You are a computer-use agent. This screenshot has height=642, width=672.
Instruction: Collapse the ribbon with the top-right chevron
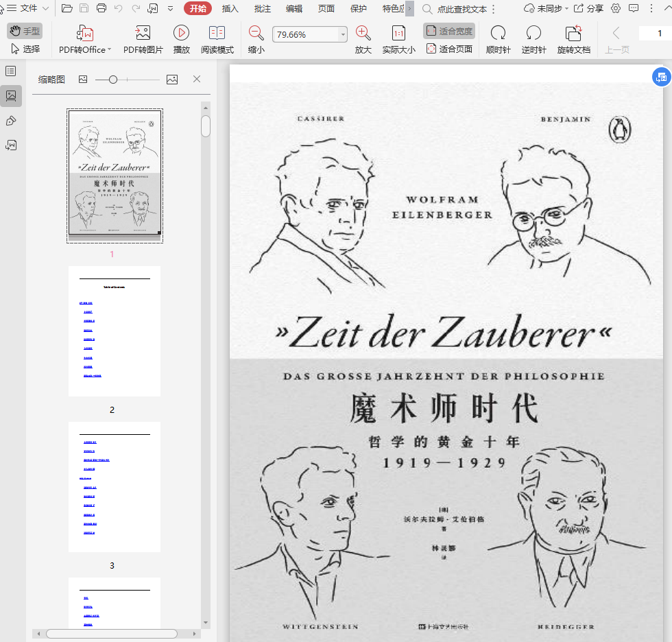click(668, 8)
